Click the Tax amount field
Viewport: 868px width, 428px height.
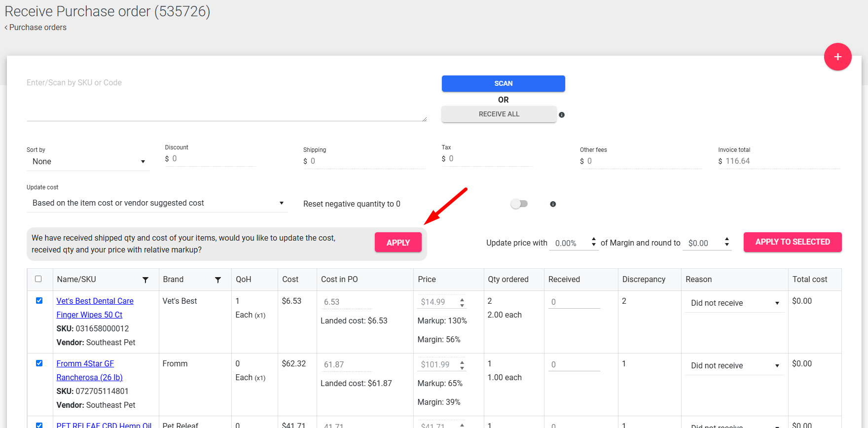490,159
